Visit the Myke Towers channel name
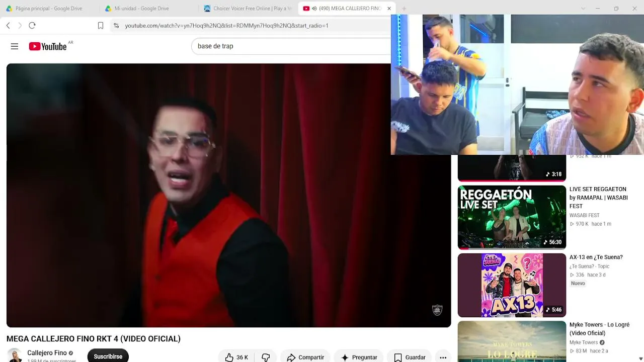The width and height of the screenshot is (644, 362). click(x=584, y=343)
